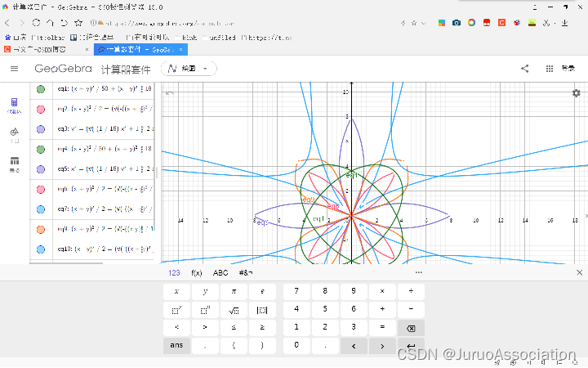Viewport: 588px width, 368px height.
Task: Click the browser home icon
Action: (x=50, y=23)
